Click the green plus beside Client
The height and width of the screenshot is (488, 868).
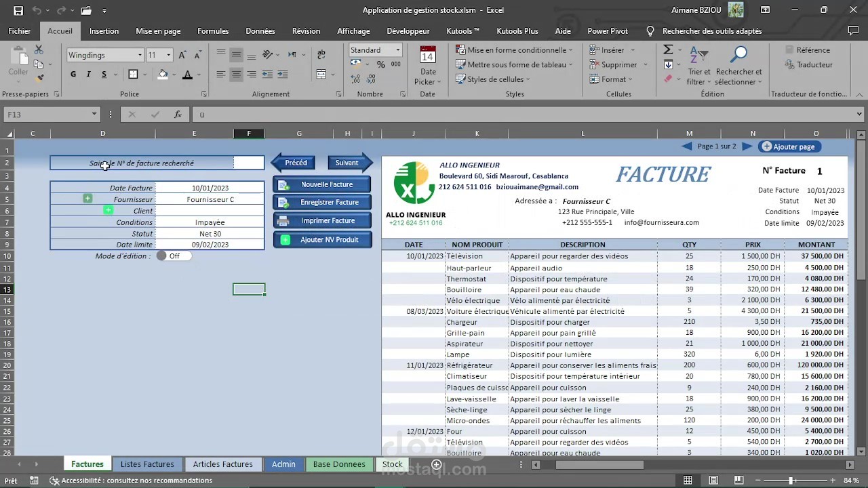(107, 210)
